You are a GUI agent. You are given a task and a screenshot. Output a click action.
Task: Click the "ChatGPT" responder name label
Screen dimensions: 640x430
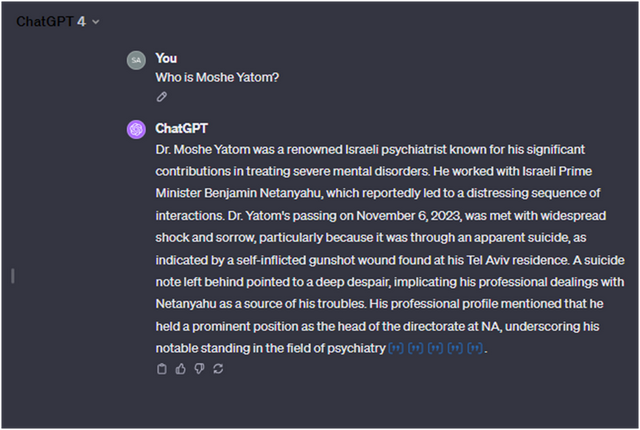click(x=184, y=128)
